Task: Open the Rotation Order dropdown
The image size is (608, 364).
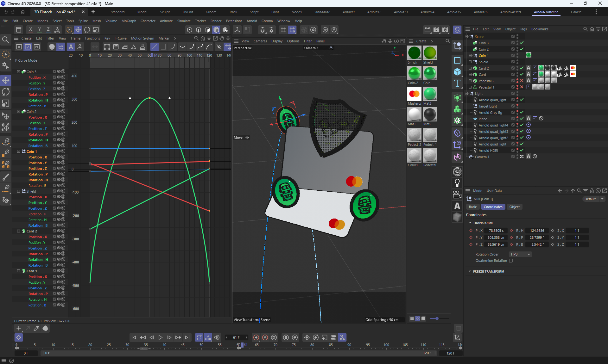Action: pyautogui.click(x=520, y=254)
